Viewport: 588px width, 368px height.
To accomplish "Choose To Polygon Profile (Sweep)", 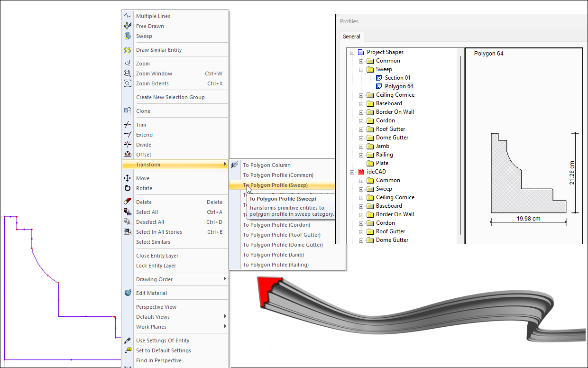I will (275, 185).
